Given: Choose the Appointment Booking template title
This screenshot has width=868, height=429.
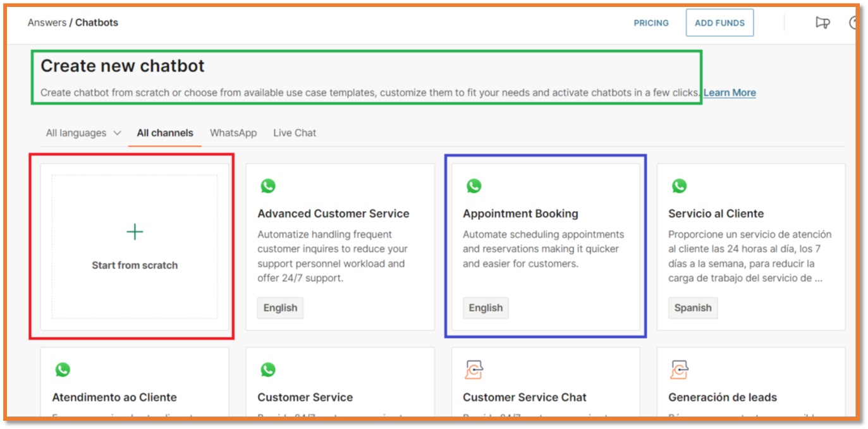Looking at the screenshot, I should (520, 214).
